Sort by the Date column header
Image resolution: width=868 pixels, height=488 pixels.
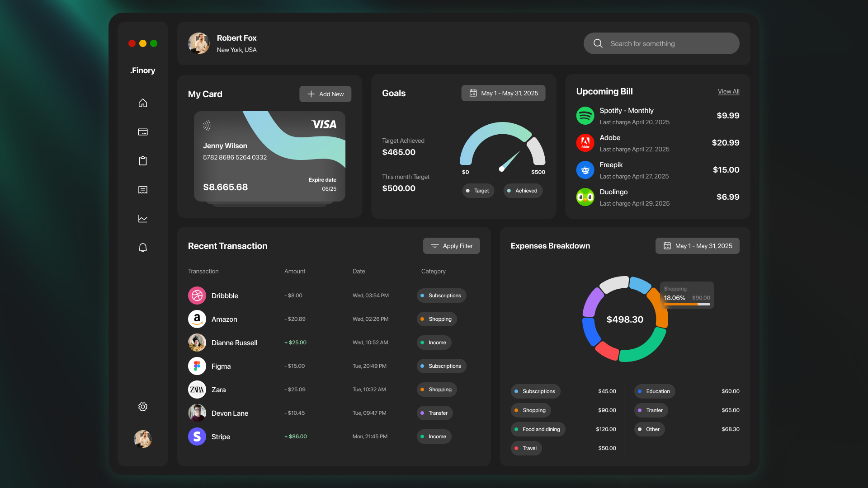click(x=359, y=271)
